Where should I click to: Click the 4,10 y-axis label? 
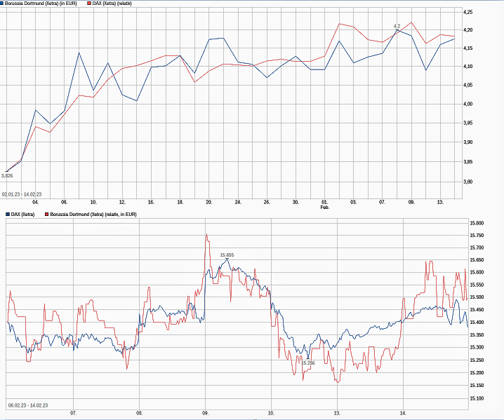468,67
